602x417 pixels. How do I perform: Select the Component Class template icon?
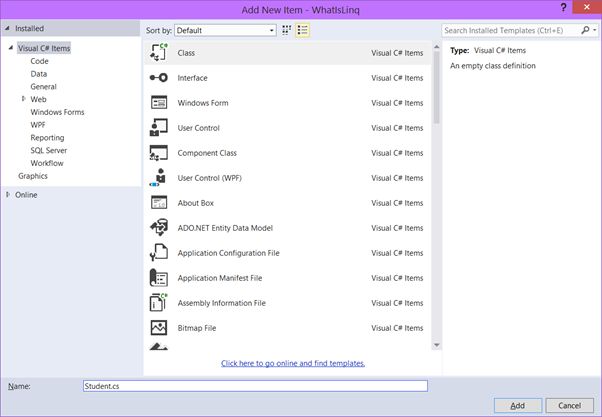(x=159, y=153)
